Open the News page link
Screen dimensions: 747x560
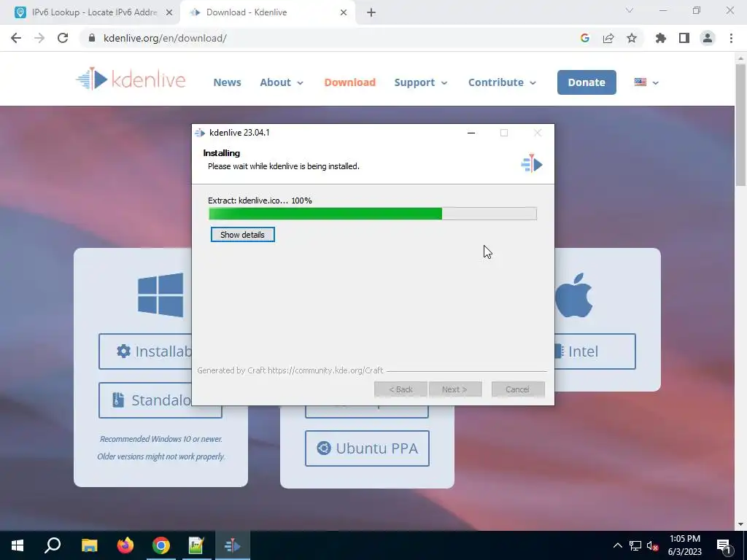(x=228, y=82)
